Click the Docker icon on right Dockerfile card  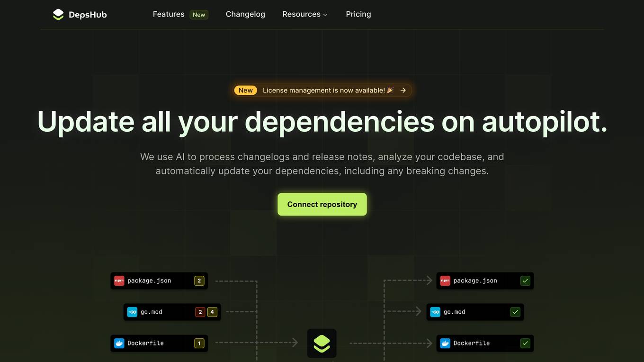445,343
